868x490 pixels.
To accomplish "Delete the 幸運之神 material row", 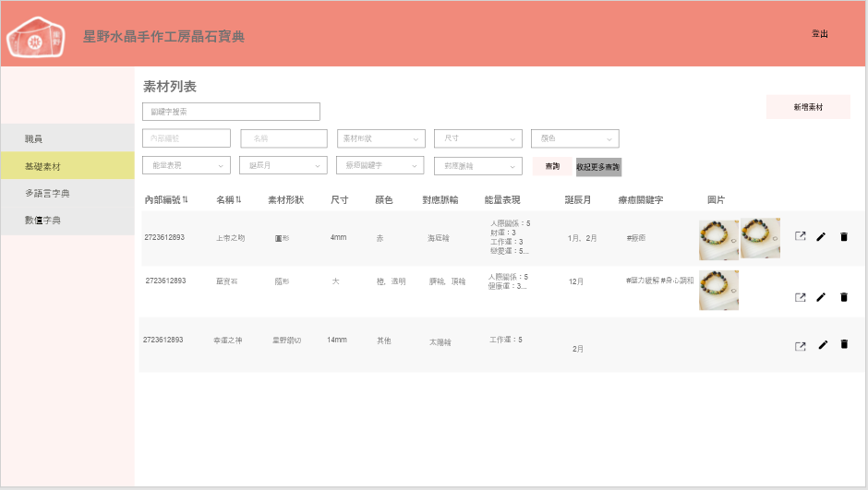I will (x=843, y=344).
